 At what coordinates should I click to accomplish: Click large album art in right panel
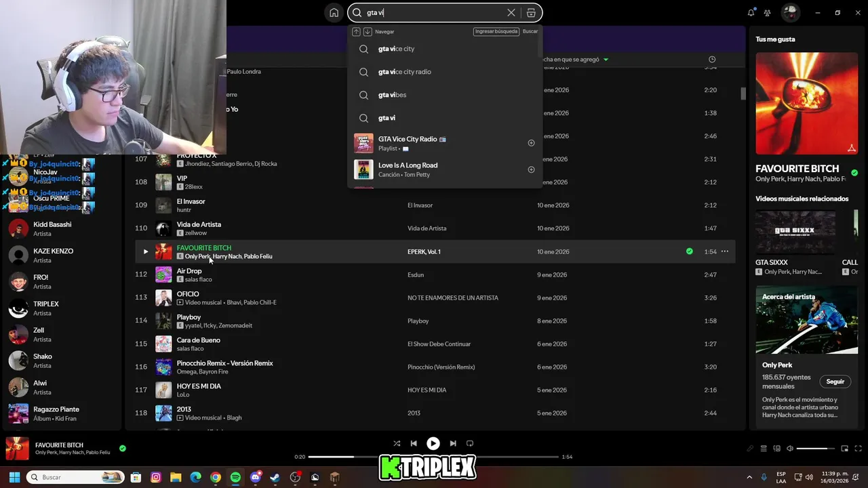click(807, 104)
